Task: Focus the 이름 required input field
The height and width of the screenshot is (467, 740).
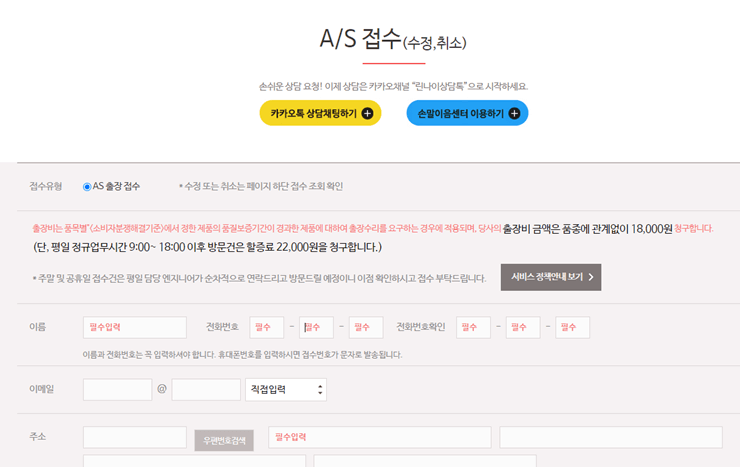Action: 135,327
